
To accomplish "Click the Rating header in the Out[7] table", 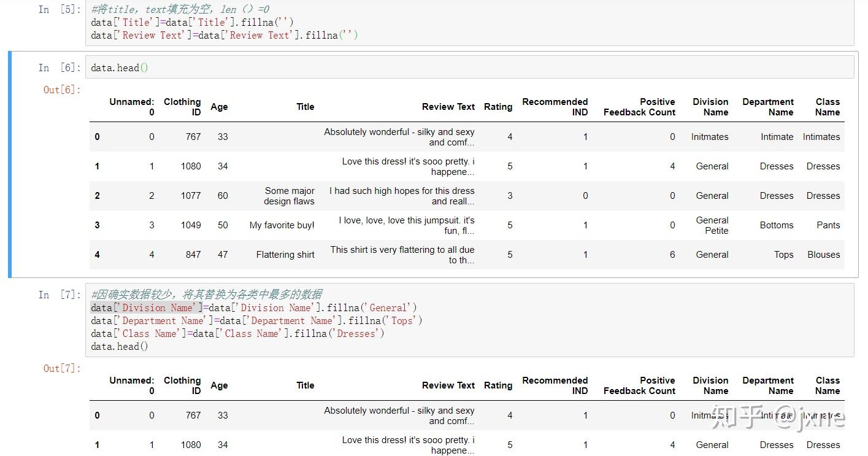I will coord(497,385).
